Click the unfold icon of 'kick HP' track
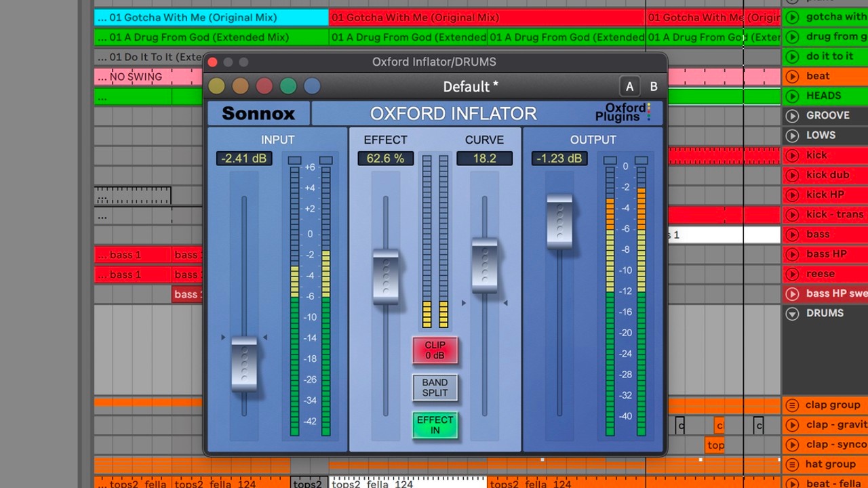 [x=792, y=195]
